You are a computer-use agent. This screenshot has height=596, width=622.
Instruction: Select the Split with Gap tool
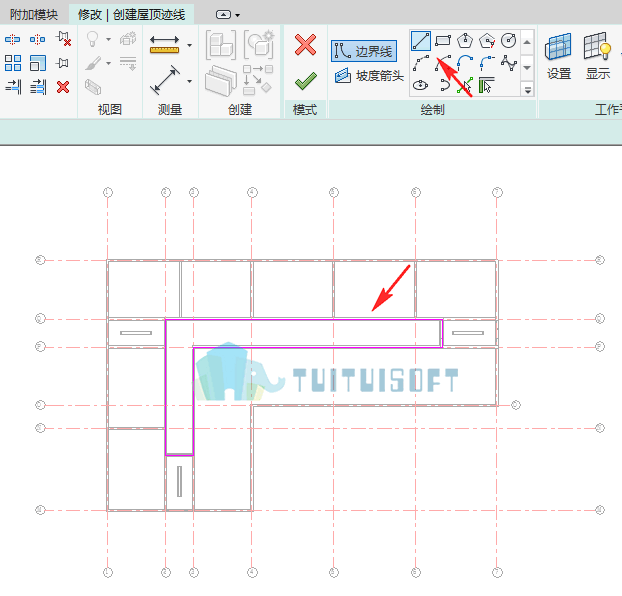coord(38,39)
